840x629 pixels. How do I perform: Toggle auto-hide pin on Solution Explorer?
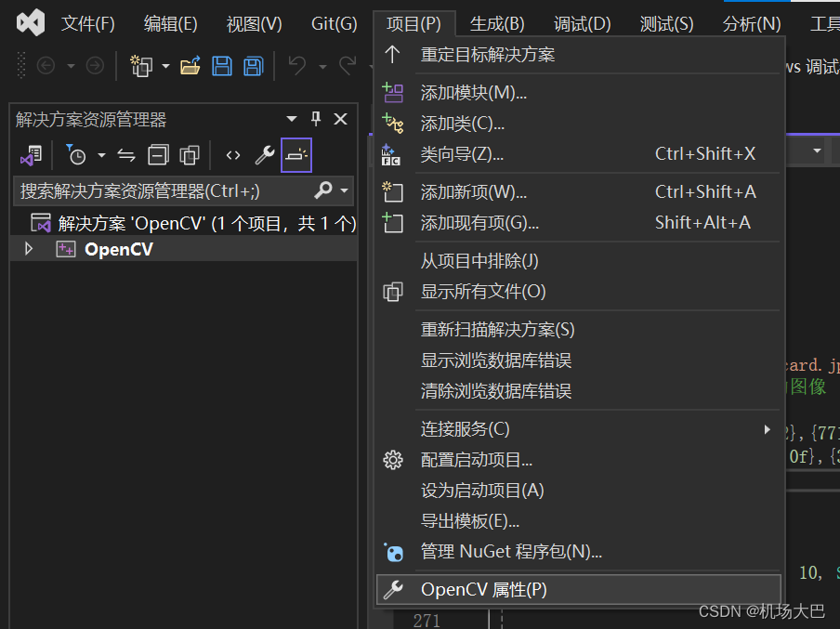click(x=316, y=119)
